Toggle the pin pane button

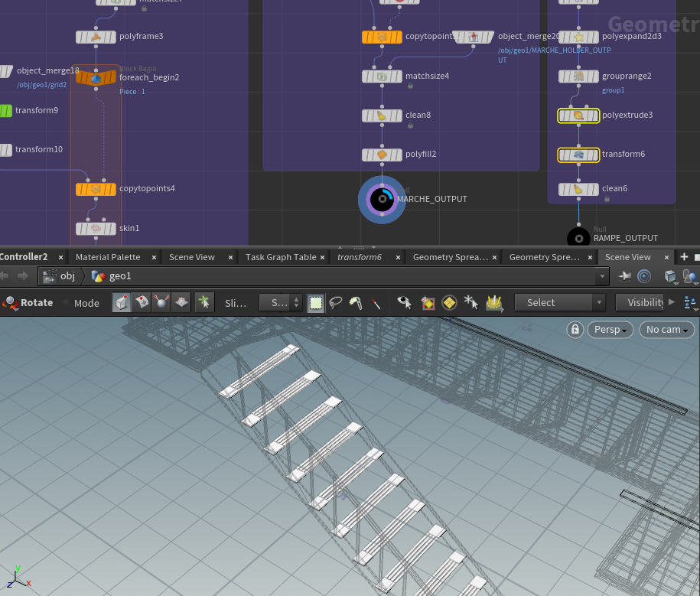[x=626, y=276]
